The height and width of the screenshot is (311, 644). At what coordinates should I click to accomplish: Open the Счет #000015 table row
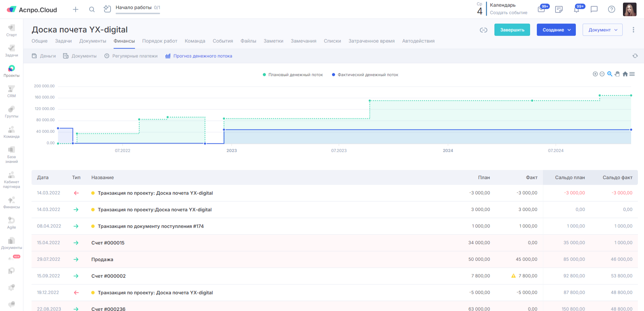pos(108,243)
